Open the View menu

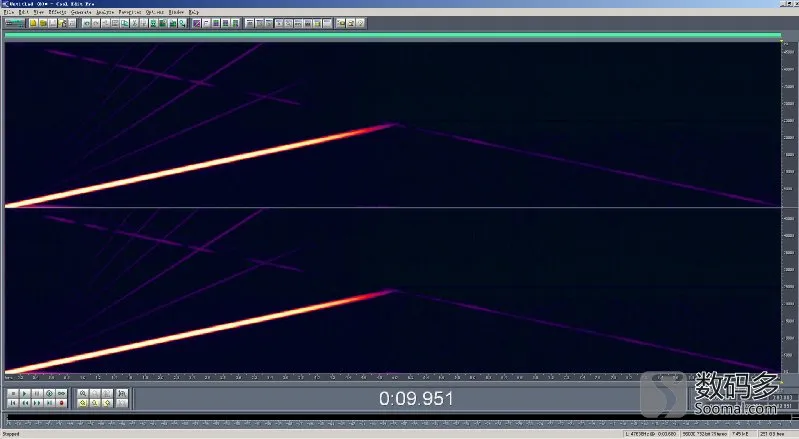39,11
